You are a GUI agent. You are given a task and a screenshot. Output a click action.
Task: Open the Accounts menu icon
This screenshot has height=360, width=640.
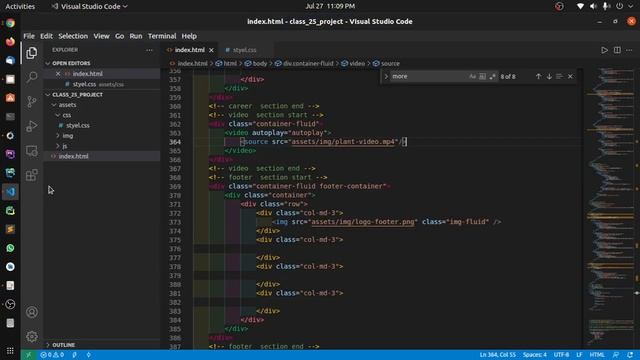32,312
